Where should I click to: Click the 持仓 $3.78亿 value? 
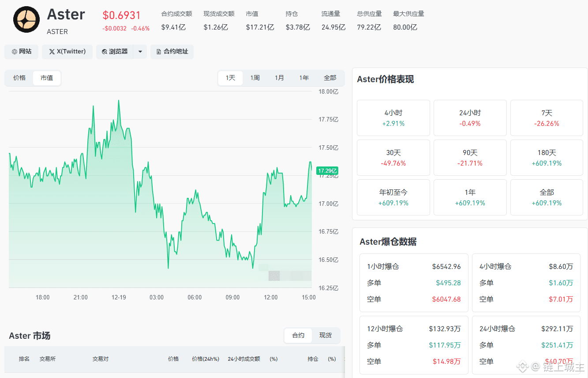[298, 27]
